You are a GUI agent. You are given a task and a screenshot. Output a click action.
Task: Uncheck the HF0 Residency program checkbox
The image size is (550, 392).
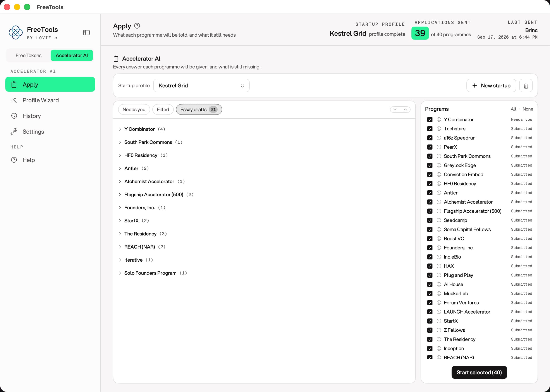point(430,184)
